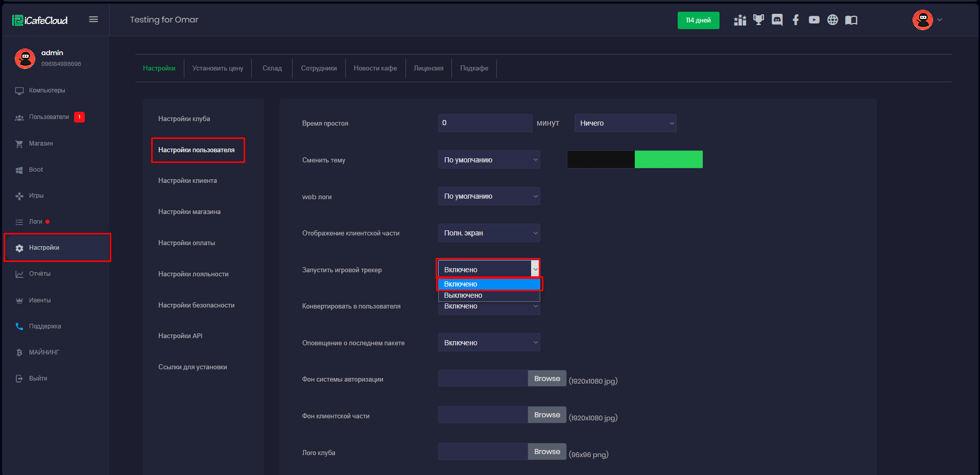Click the green theme color swatch
The width and height of the screenshot is (980, 475).
click(668, 159)
